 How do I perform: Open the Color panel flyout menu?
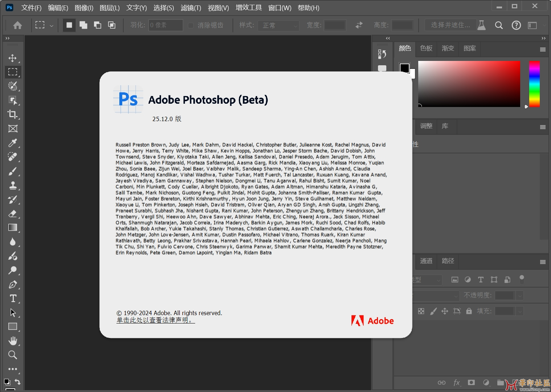coord(543,50)
